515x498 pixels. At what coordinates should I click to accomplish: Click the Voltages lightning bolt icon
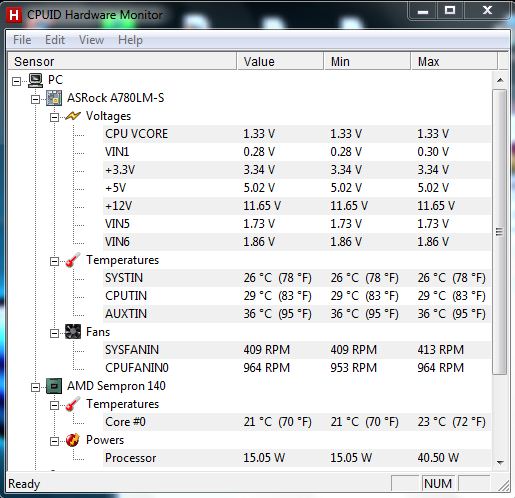73,116
